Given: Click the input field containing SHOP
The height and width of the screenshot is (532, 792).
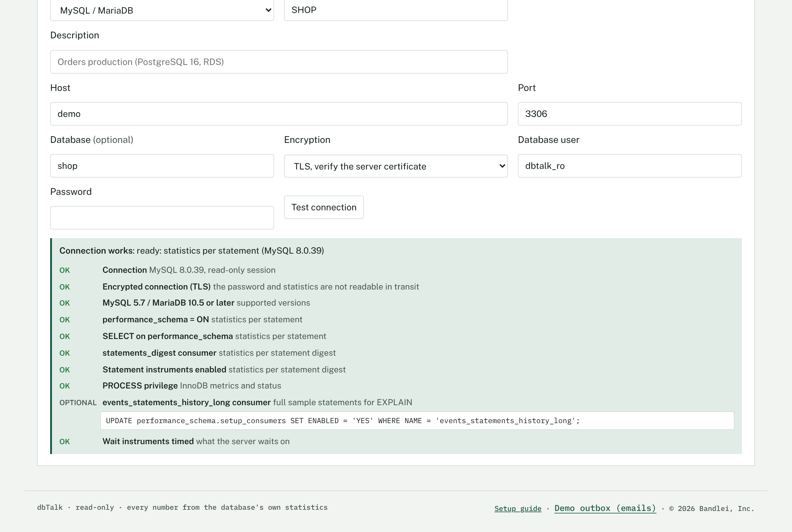Looking at the screenshot, I should click(396, 10).
